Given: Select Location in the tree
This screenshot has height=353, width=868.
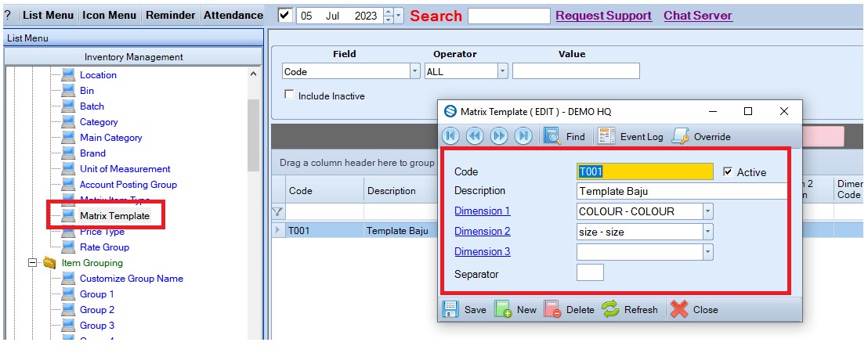Looking at the screenshot, I should click(x=98, y=74).
